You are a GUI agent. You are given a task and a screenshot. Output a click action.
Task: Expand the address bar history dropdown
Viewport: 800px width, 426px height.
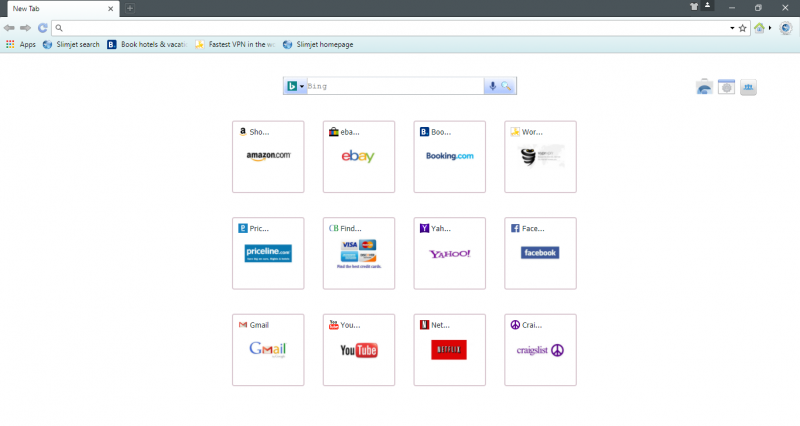pos(732,28)
